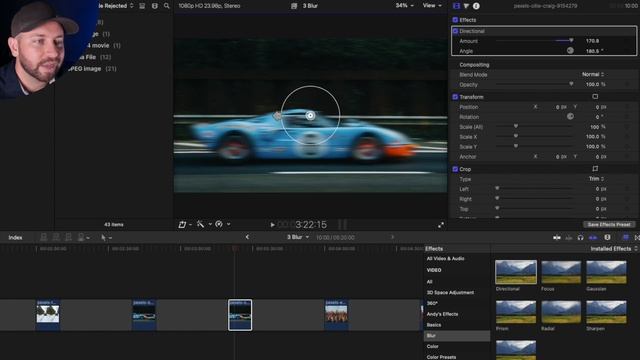This screenshot has width=640, height=360.
Task: Select the Gaussian blur effect thumbnail
Action: coord(606,272)
